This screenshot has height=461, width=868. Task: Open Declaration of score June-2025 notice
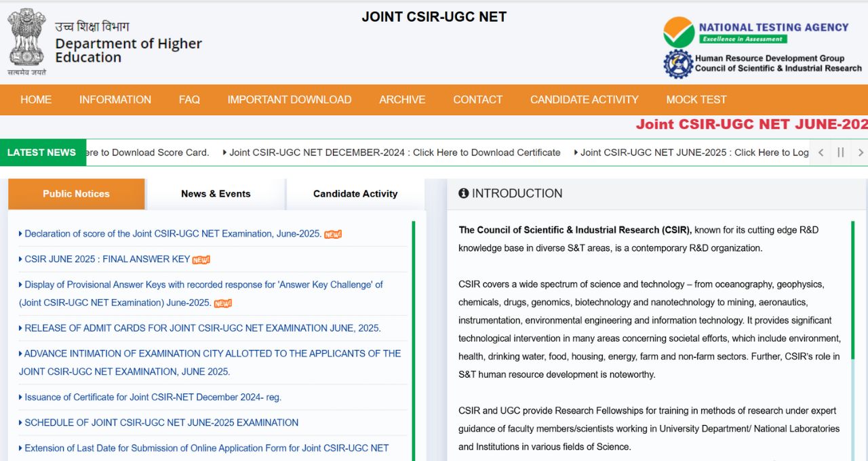click(173, 234)
